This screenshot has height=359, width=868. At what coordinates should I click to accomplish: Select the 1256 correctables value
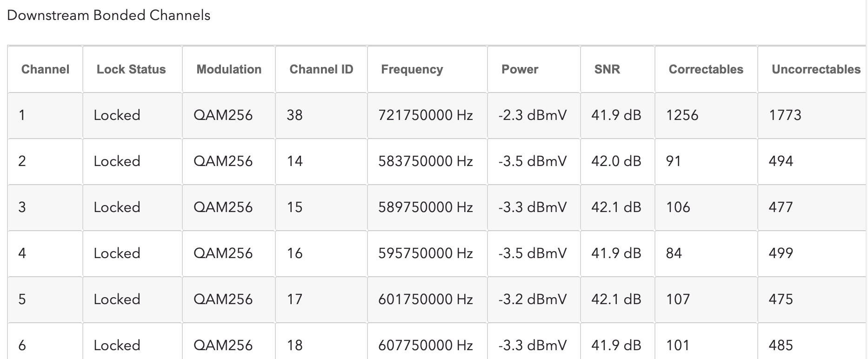[682, 115]
